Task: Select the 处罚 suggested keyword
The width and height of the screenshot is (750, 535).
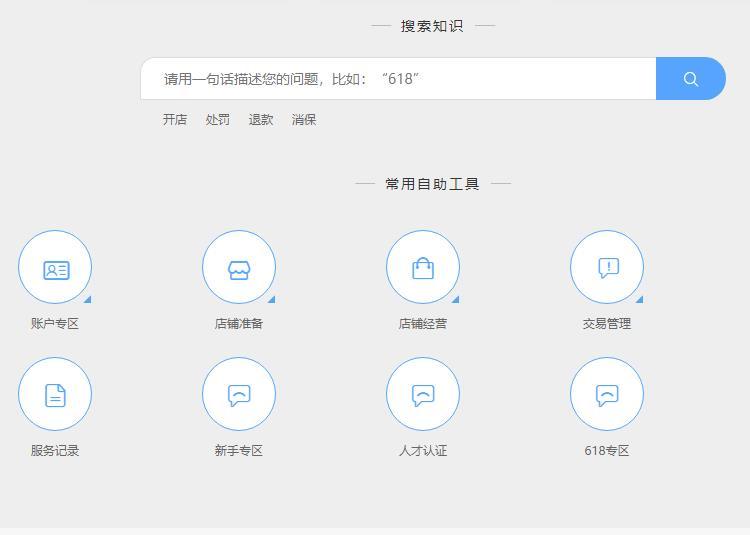Action: coord(218,120)
